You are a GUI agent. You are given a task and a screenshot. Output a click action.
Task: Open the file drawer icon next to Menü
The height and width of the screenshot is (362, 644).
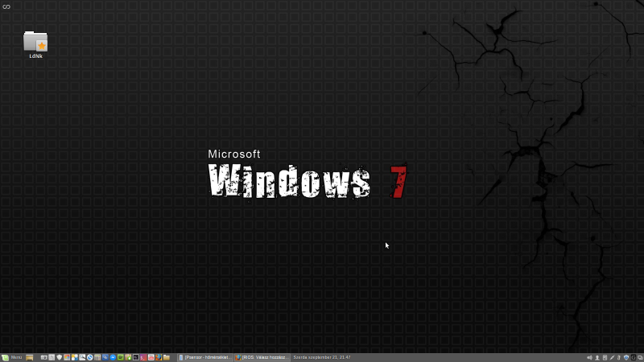click(30, 357)
